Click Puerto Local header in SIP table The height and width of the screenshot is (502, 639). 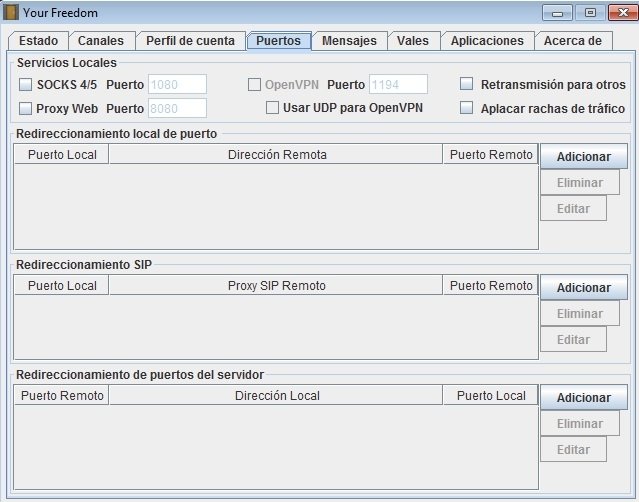62,286
